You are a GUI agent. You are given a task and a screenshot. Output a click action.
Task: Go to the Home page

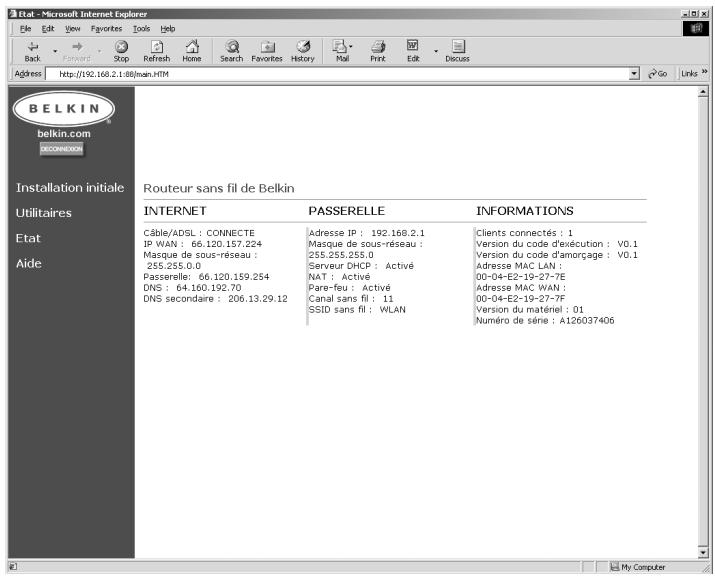(x=192, y=51)
